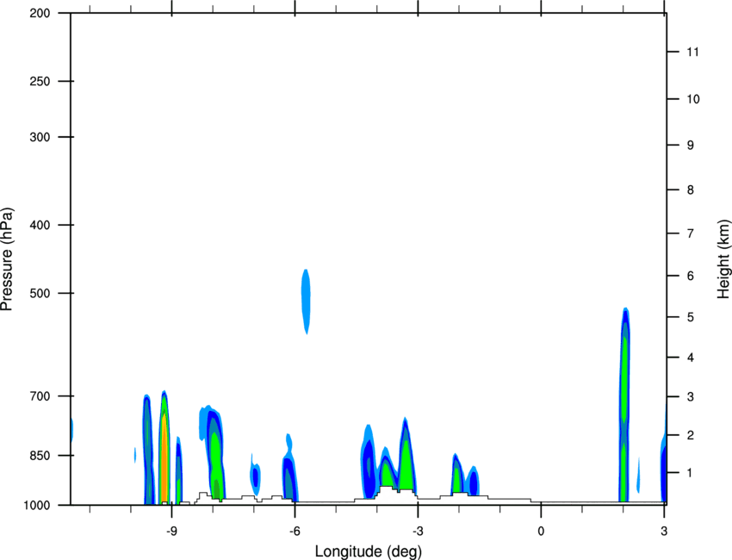Click the 300 pressure tick label
732x560 pixels.
(40, 137)
